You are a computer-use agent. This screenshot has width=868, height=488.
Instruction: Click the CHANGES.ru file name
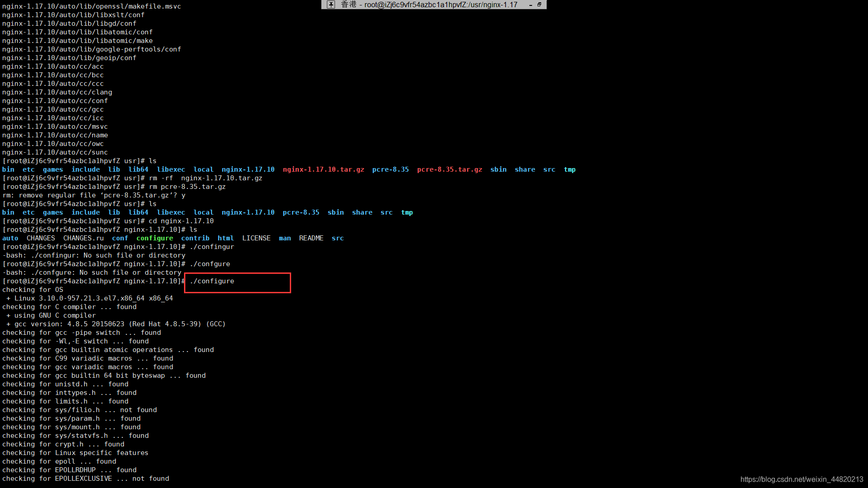[83, 238]
